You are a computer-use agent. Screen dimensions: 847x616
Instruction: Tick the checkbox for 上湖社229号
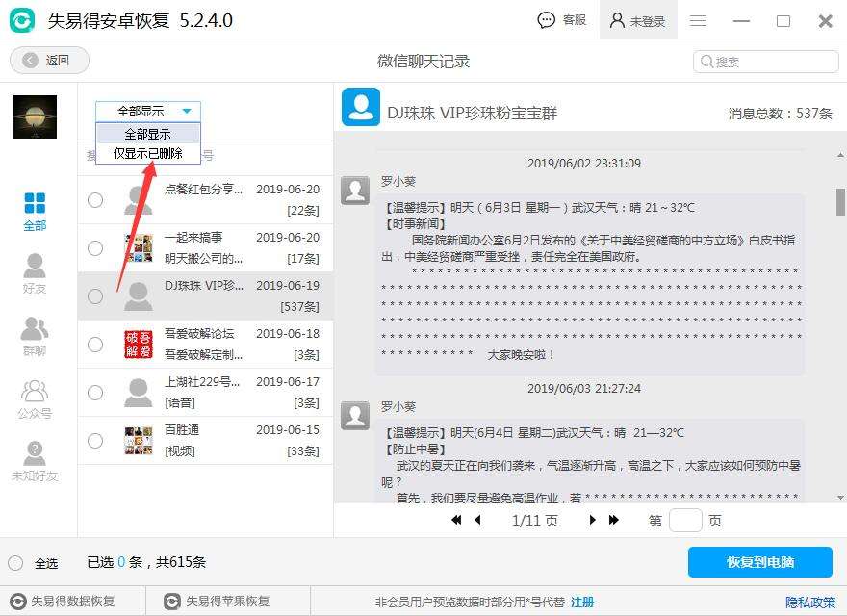(95, 393)
